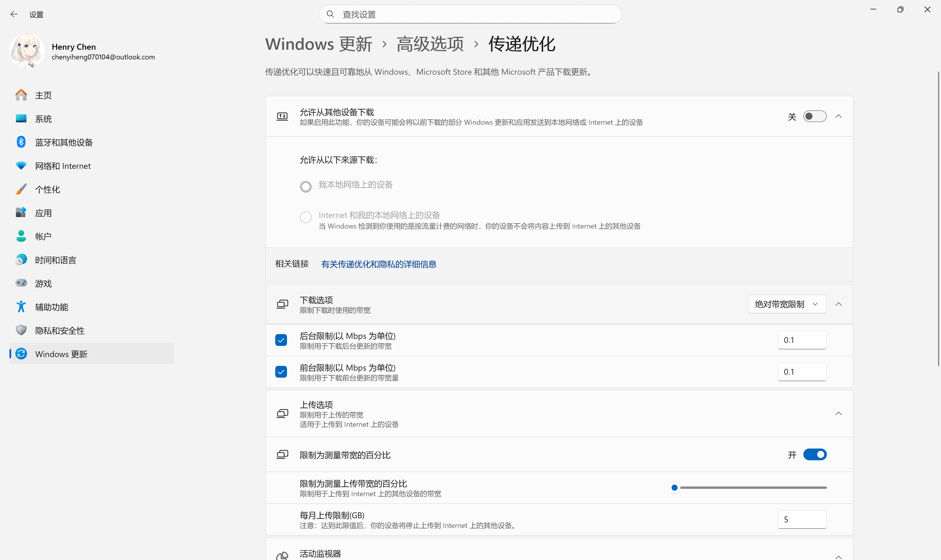Open 隐私和安全性 shield section
This screenshot has width=941, height=560.
point(60,331)
